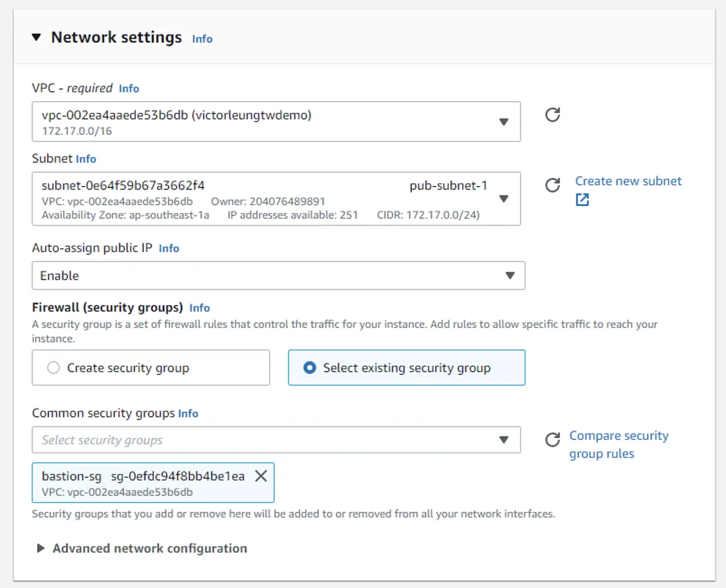Open Info link for Common security groups
The width and height of the screenshot is (726, 588).
188,414
